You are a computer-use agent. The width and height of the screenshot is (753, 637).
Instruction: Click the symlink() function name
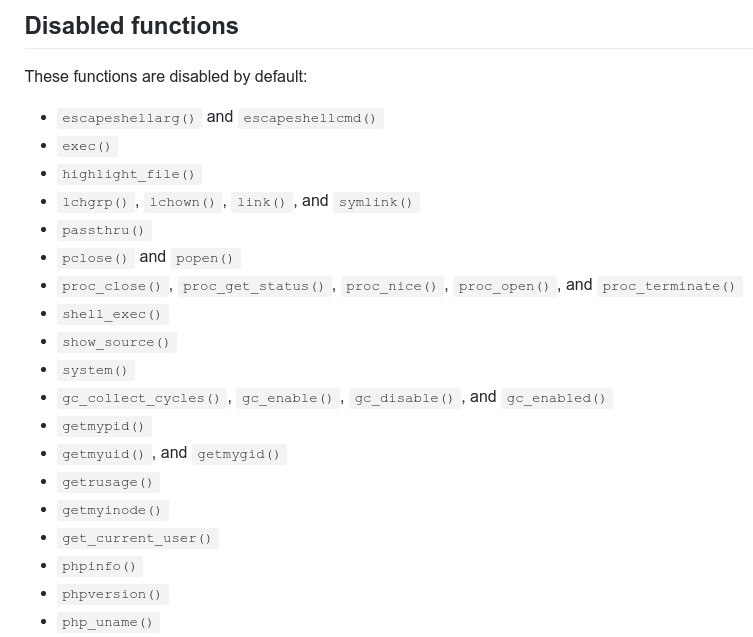375,202
